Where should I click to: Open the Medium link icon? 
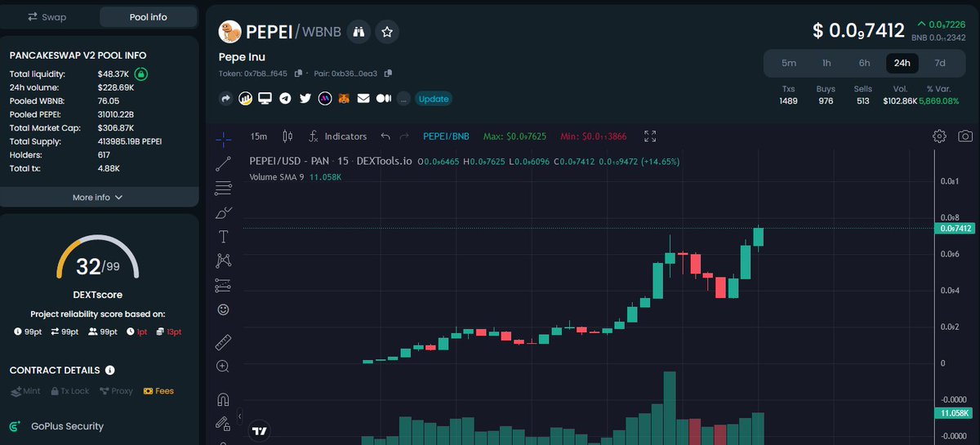[x=383, y=98]
